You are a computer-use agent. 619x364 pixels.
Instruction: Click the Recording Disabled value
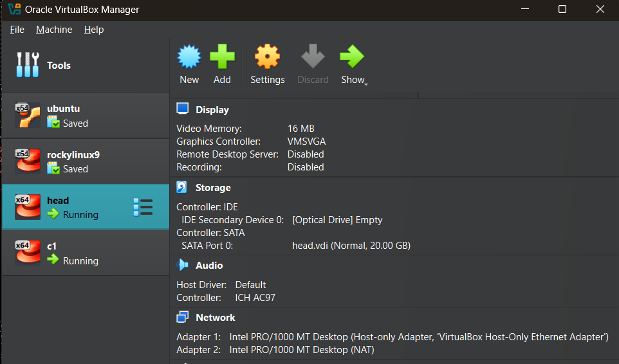(306, 167)
